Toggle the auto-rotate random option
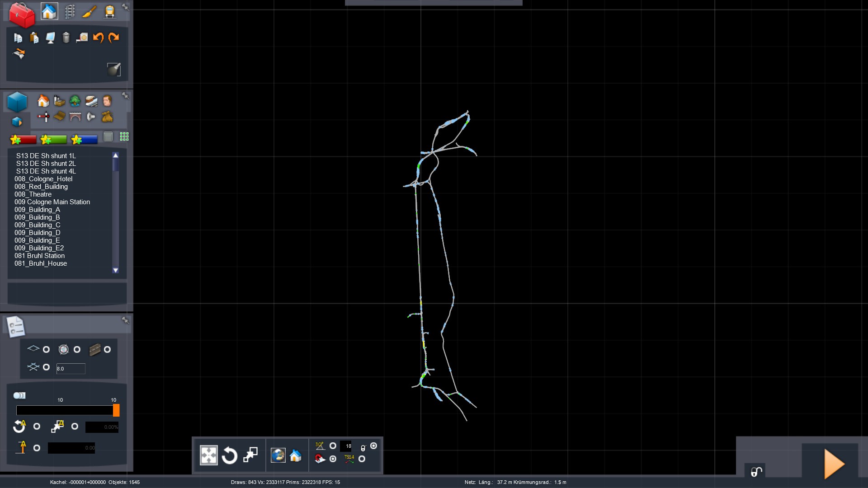 coord(37,427)
